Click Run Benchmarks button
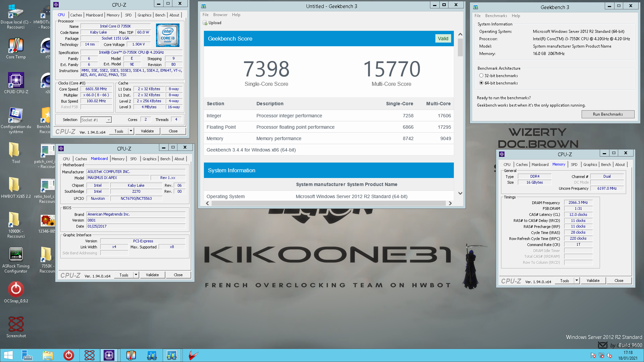Screen dimensions: 644x362 [x=608, y=114]
